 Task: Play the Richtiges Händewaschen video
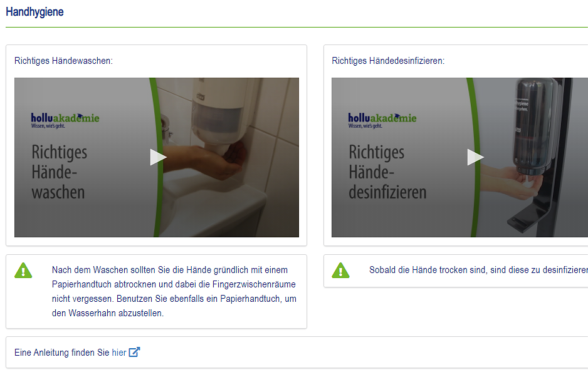[x=158, y=157]
